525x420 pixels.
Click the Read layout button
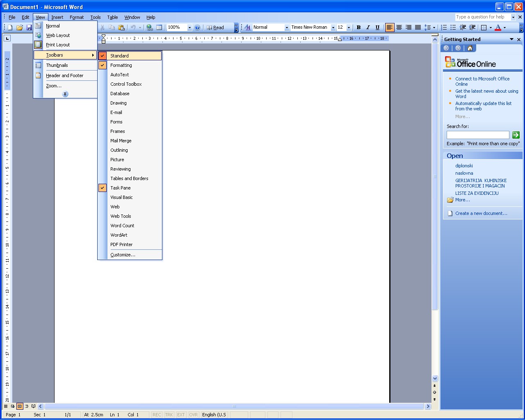tap(215, 27)
